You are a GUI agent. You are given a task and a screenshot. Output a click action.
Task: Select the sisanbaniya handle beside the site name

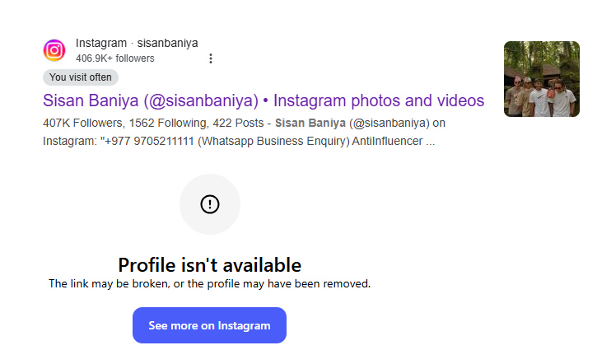(167, 43)
